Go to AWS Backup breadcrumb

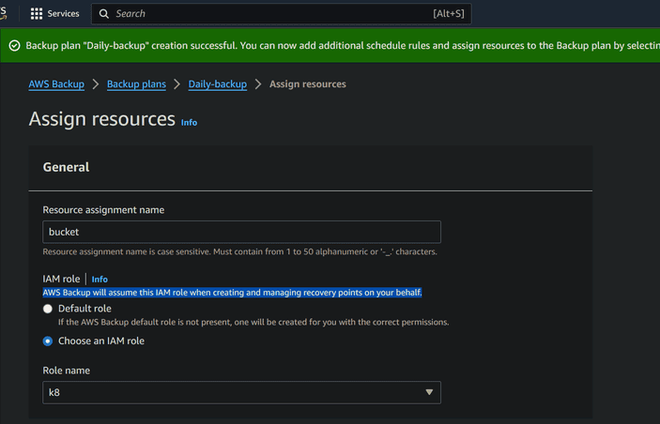coord(56,84)
